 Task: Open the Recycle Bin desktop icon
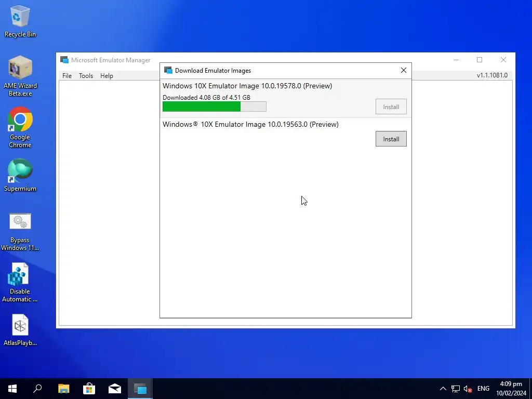(x=20, y=21)
